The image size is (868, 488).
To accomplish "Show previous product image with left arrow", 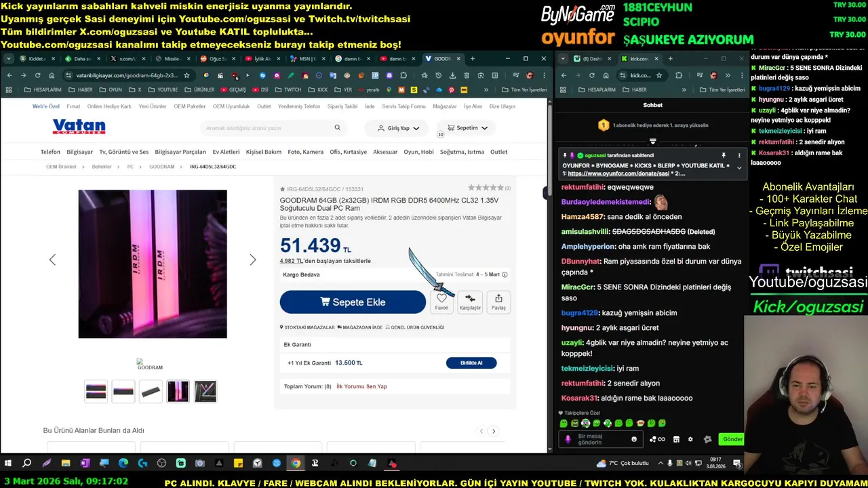I will pos(52,260).
